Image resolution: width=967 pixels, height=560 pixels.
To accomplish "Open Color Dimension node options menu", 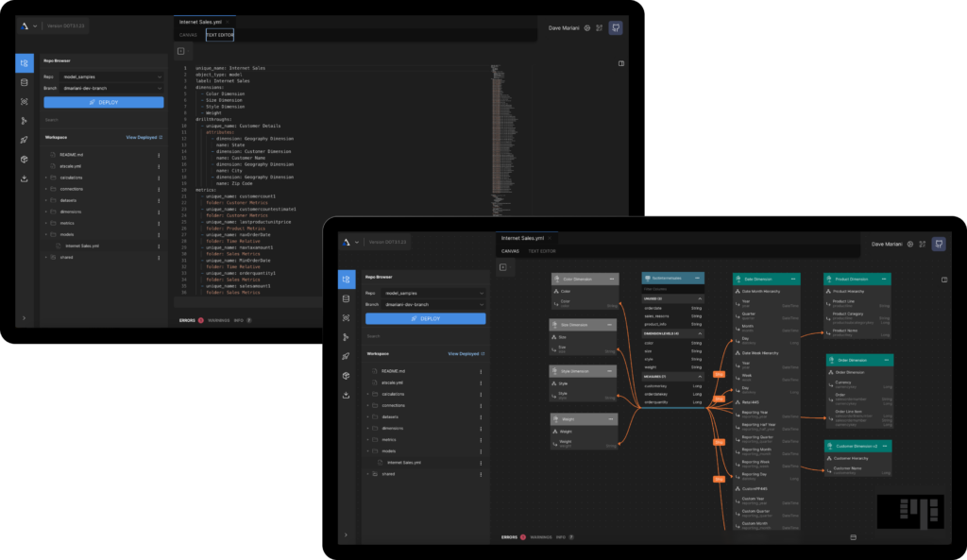I will tap(612, 279).
